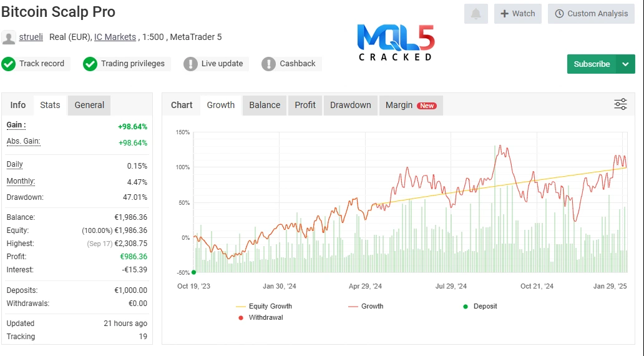Click the Highest value €2,308.75
This screenshot has height=356, width=644.
(x=130, y=244)
